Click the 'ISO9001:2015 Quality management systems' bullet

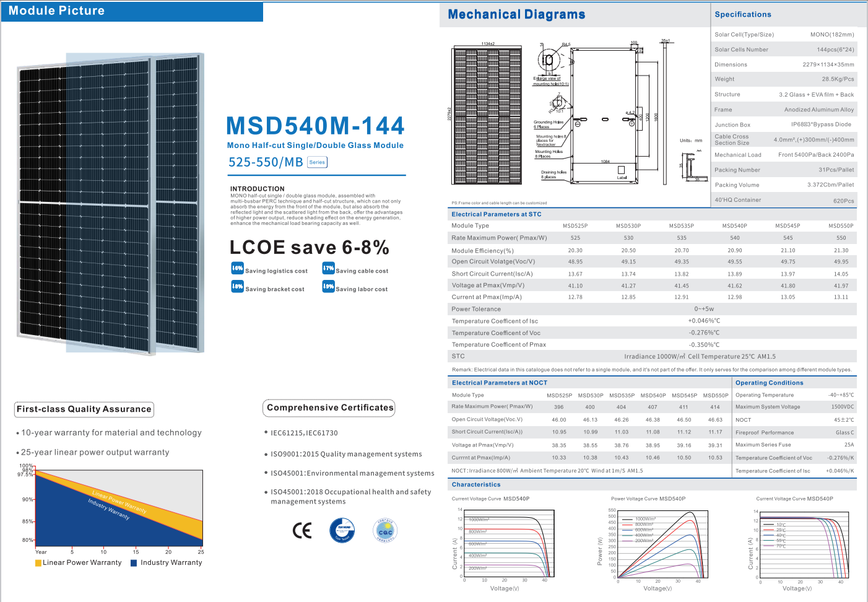coord(344,455)
